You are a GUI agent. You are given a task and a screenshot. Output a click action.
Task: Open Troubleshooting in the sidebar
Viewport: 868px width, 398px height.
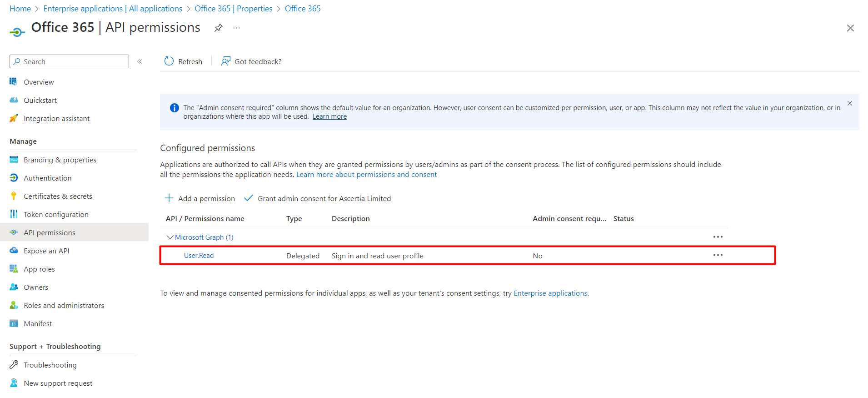tap(50, 365)
